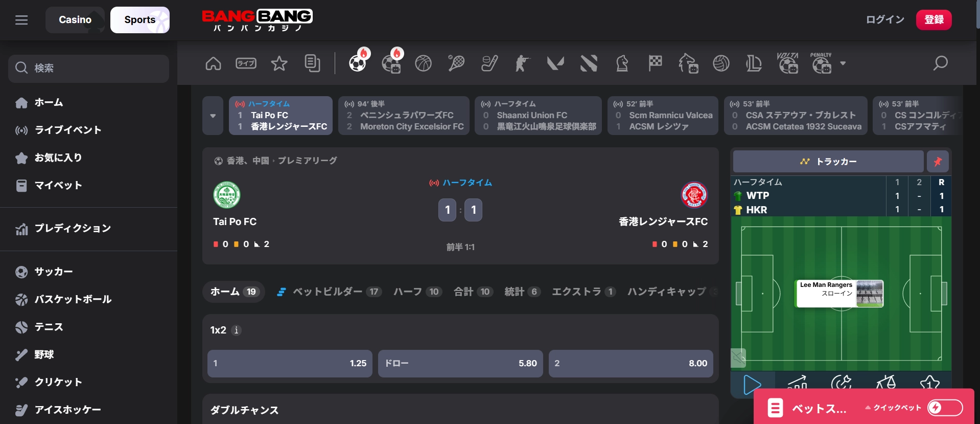The height and width of the screenshot is (424, 980).
Task: Pin the tracker panel
Action: (x=938, y=162)
